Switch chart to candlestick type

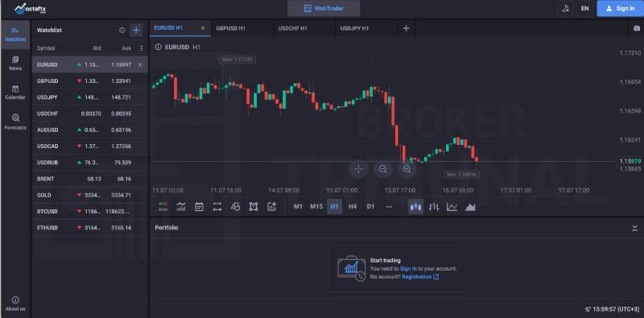tap(415, 207)
